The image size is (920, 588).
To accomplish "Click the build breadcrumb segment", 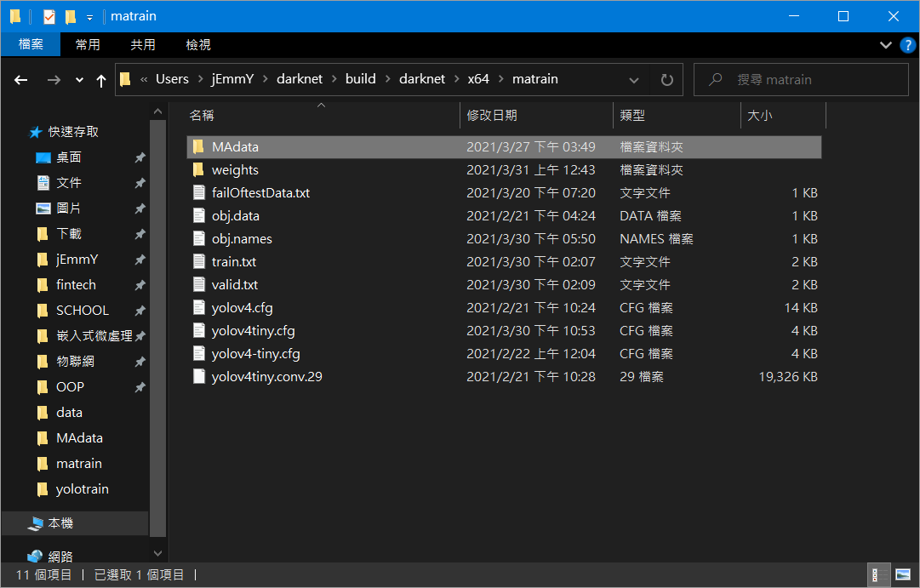I will pos(360,79).
